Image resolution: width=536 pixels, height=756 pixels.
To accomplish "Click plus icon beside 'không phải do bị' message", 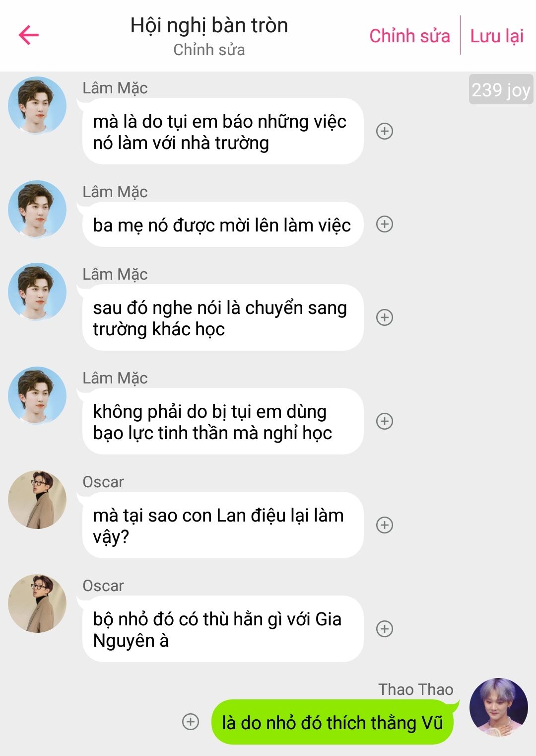I will [385, 421].
